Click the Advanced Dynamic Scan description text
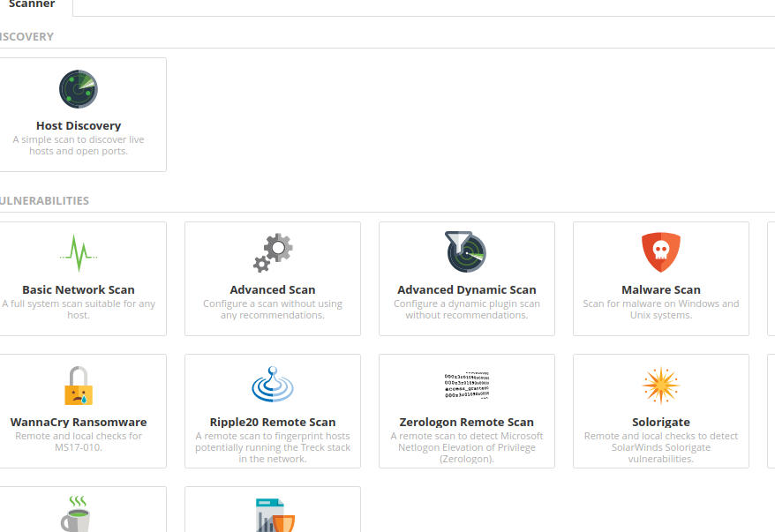 click(466, 310)
